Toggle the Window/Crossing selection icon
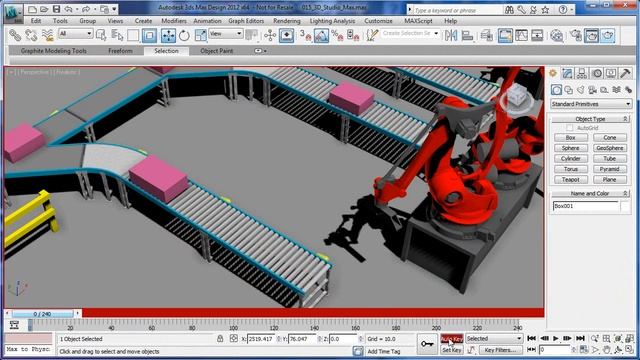The image size is (640, 360). [149, 36]
